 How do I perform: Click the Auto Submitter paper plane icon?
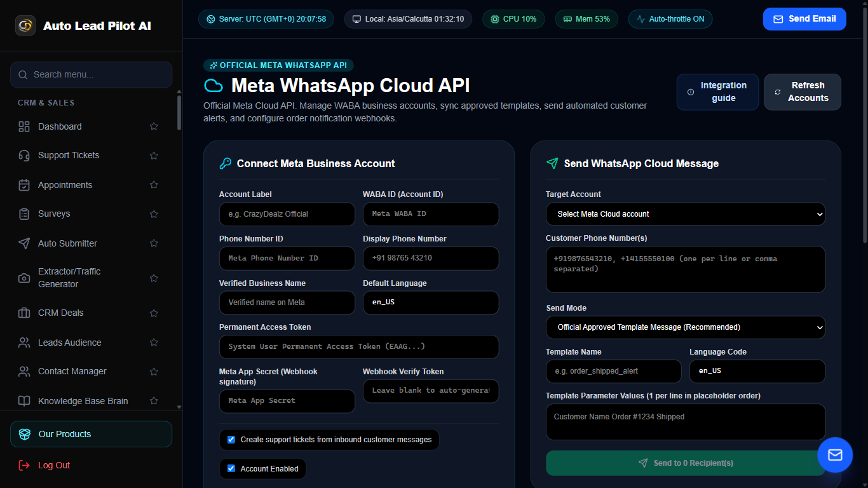coord(24,243)
